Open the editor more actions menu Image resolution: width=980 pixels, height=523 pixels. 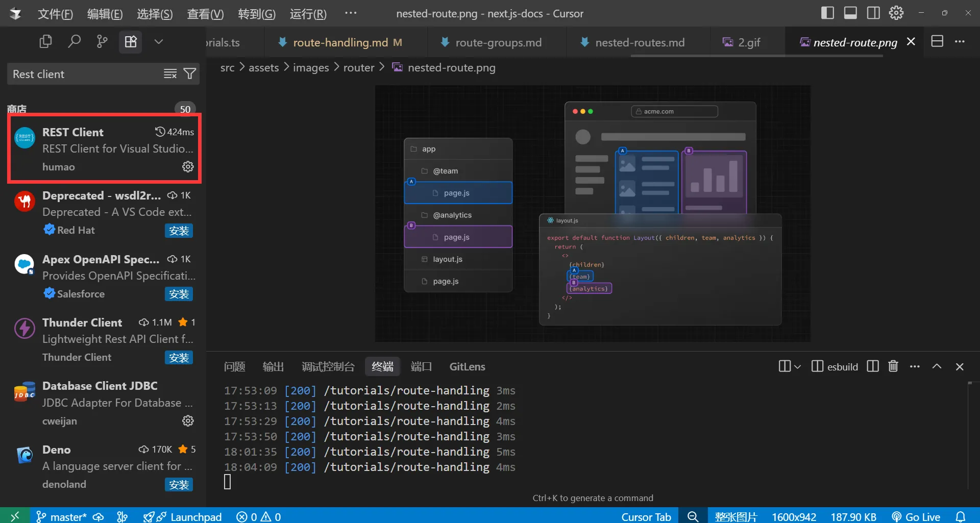point(960,42)
